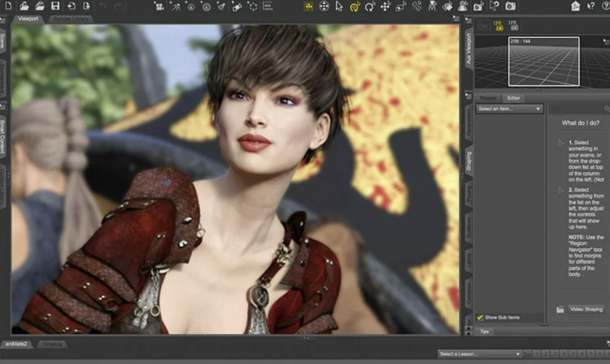This screenshot has height=364, width=610.
Task: Click the Render camera icon
Action: 511,6
